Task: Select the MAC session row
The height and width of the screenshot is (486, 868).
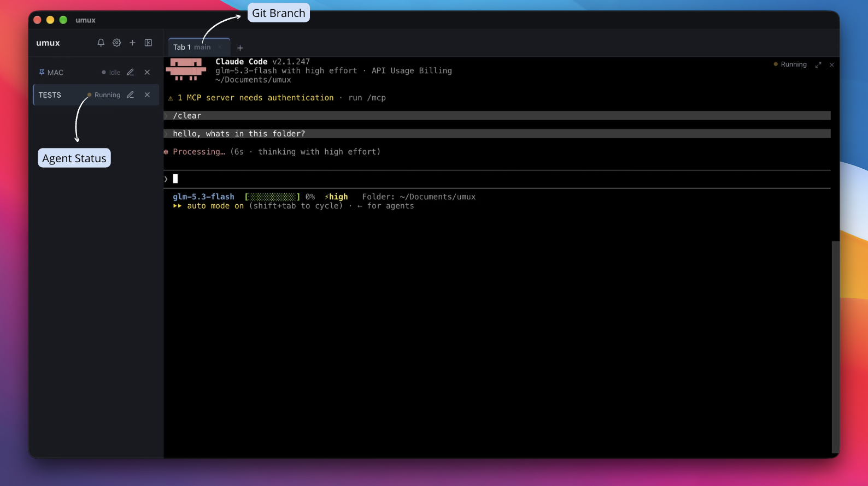Action: (96, 72)
